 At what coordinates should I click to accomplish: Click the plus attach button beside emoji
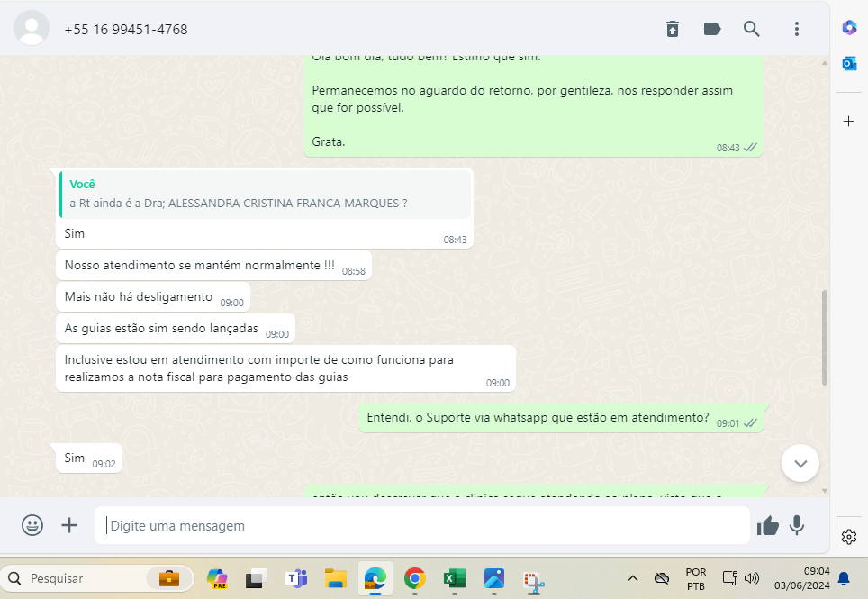click(69, 525)
